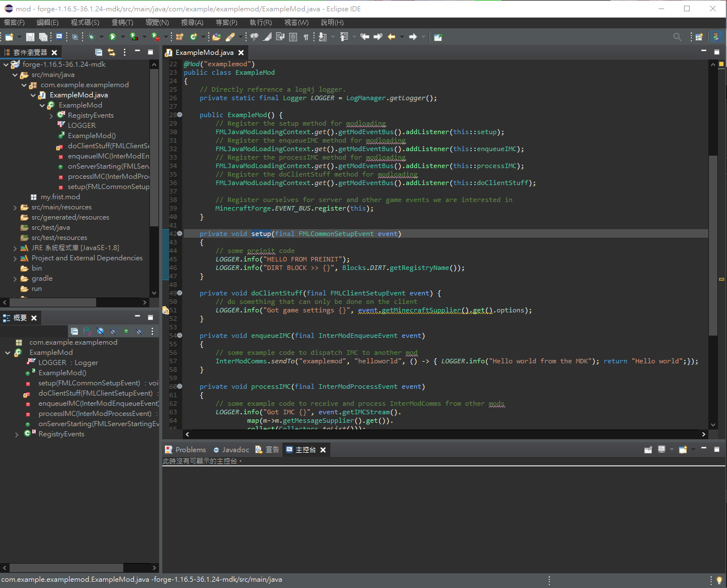Screen dimensions: 727x588
Task: Toggle Hide Fields in the outline panel
Action: pyautogui.click(x=100, y=331)
